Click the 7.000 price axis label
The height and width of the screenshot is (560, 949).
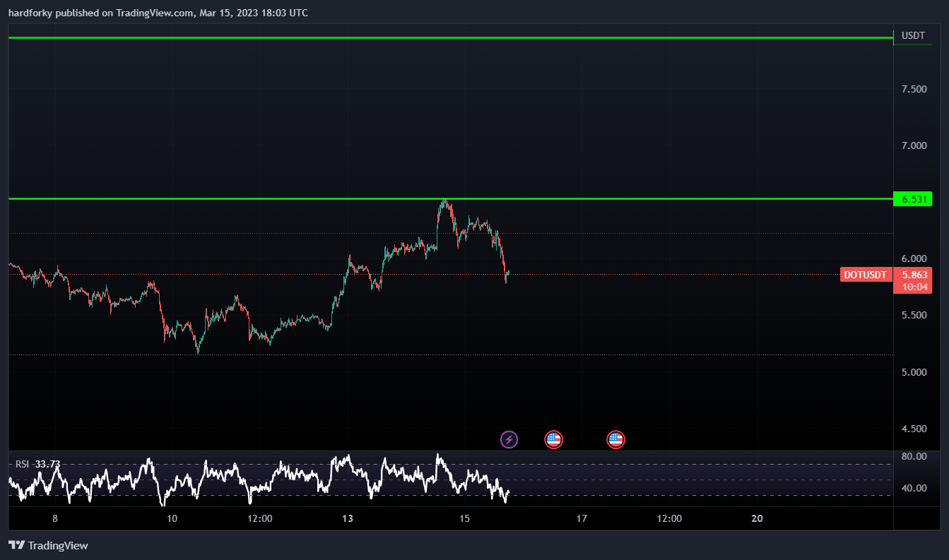click(914, 145)
